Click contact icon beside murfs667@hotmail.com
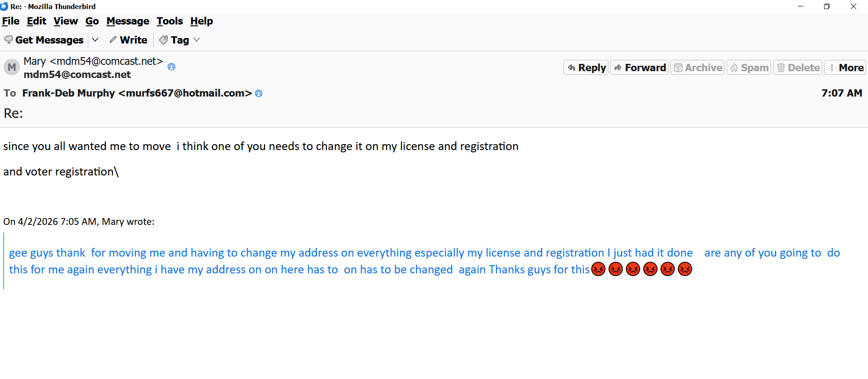 click(259, 93)
